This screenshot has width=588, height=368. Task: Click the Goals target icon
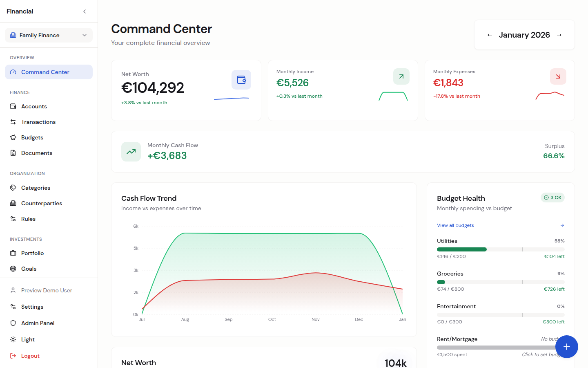[13, 269]
